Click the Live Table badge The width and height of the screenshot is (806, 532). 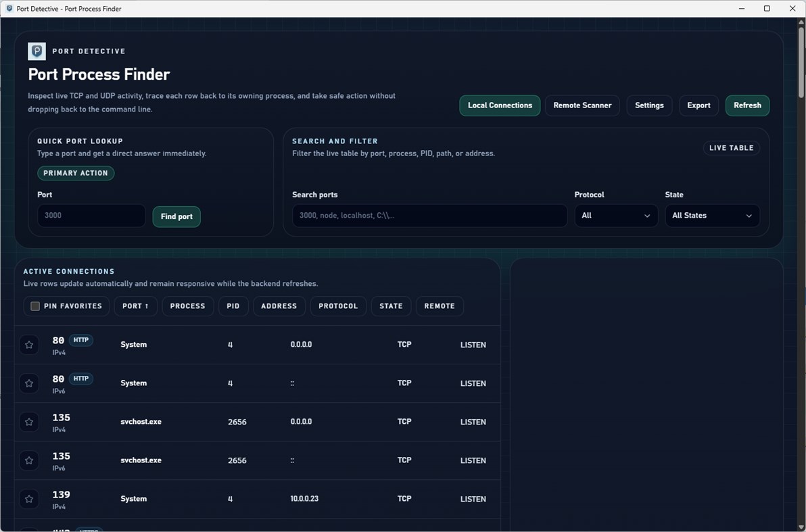732,148
